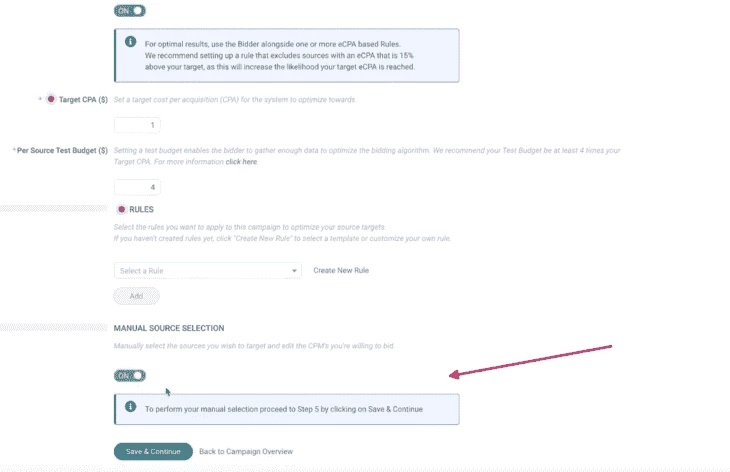
Task: Disable the Manual Source Selection toggle
Action: pos(129,375)
